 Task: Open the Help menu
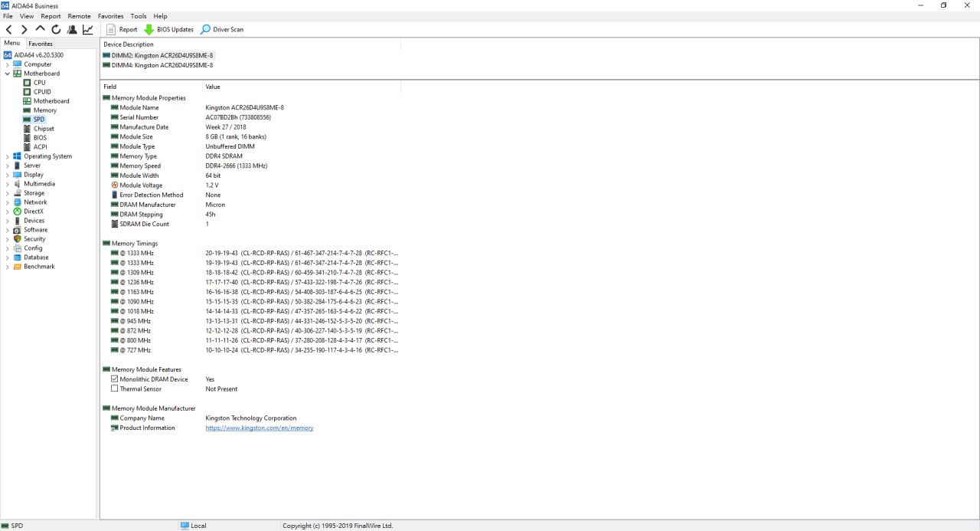[160, 16]
